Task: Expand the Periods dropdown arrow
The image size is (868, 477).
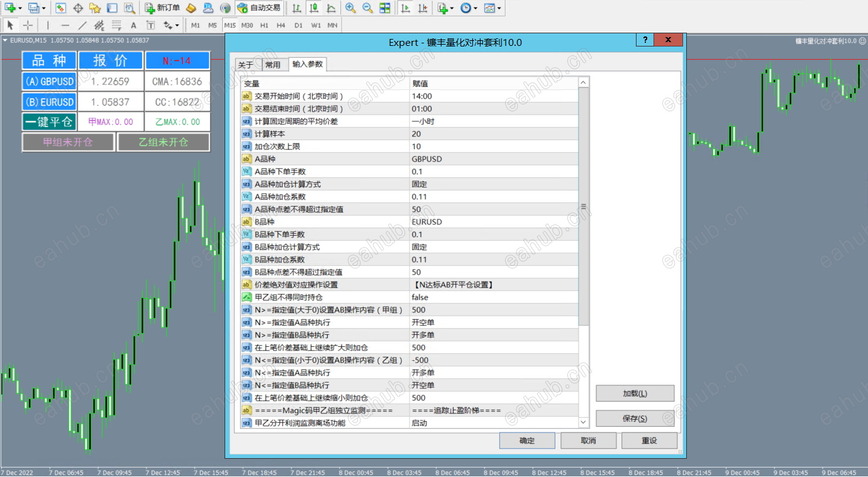Action: [475, 8]
